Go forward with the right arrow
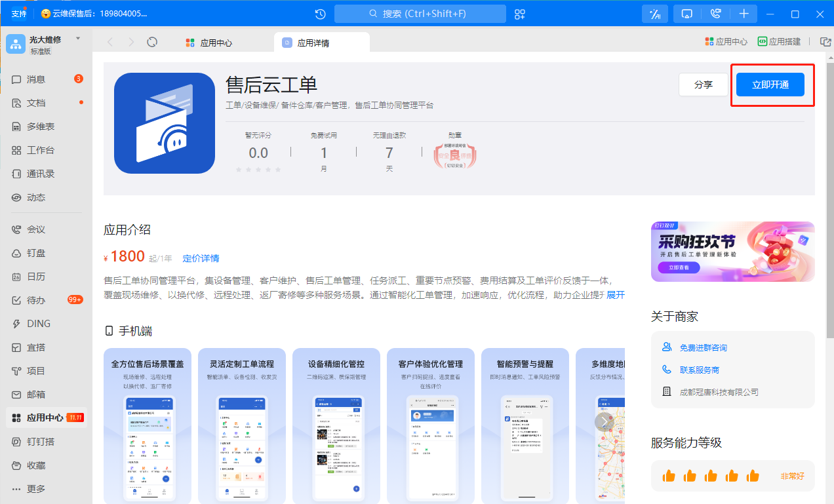The width and height of the screenshot is (834, 504). [131, 42]
